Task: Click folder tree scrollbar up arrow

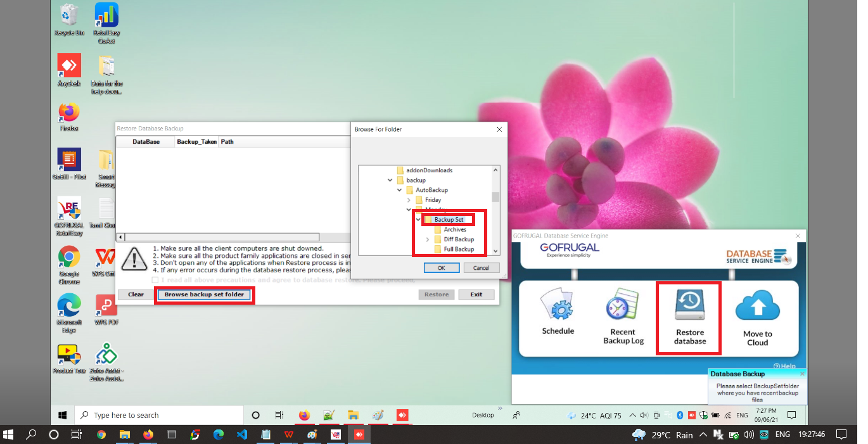Action: [x=495, y=170]
